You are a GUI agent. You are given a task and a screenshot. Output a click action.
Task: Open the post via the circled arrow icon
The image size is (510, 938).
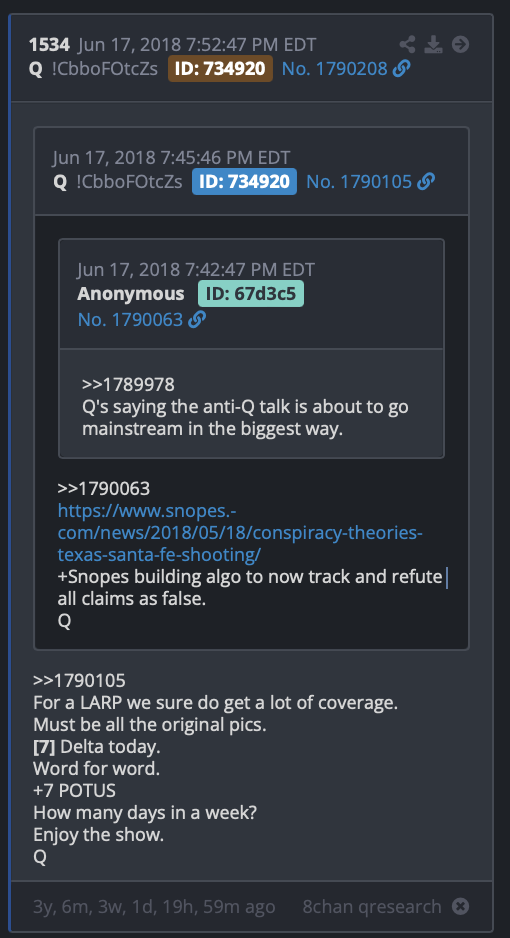tap(460, 44)
